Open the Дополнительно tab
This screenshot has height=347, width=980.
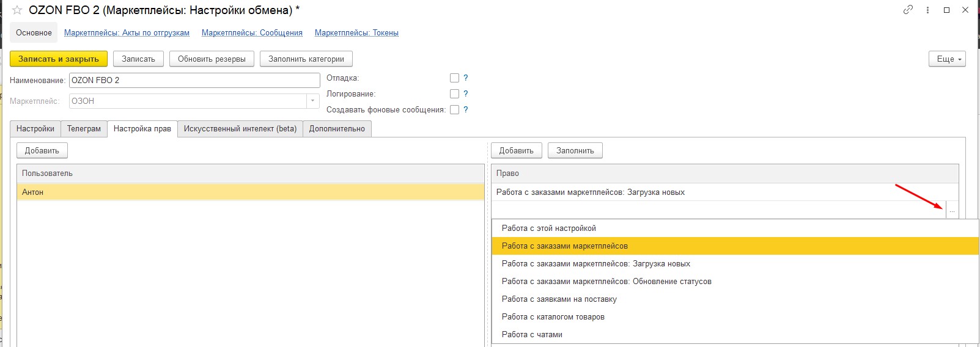tap(337, 128)
